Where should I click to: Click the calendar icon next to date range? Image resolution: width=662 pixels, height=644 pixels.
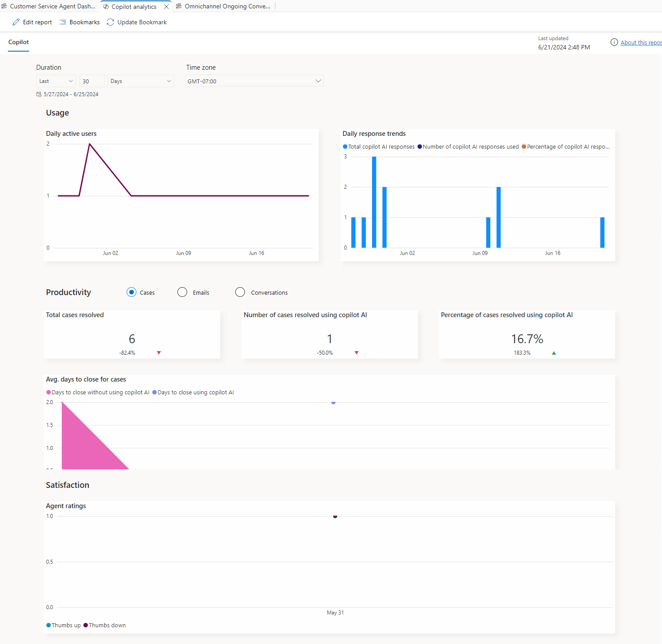click(x=39, y=94)
